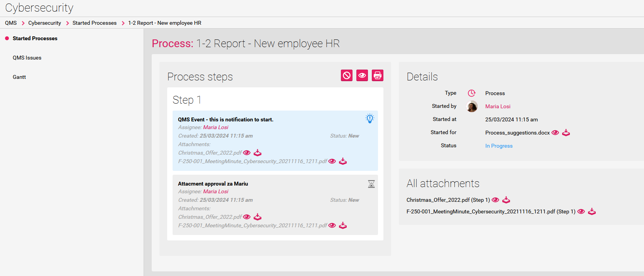Screen dimensions: 644x276
Task: Preview MeetingMinute pdf in All attachments
Action: (581, 211)
